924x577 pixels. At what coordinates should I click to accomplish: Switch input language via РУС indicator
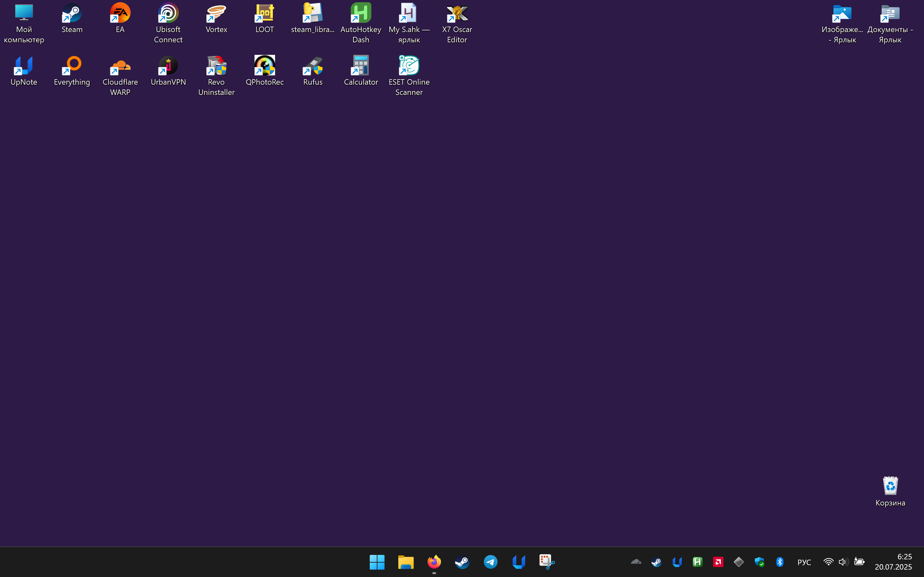804,562
